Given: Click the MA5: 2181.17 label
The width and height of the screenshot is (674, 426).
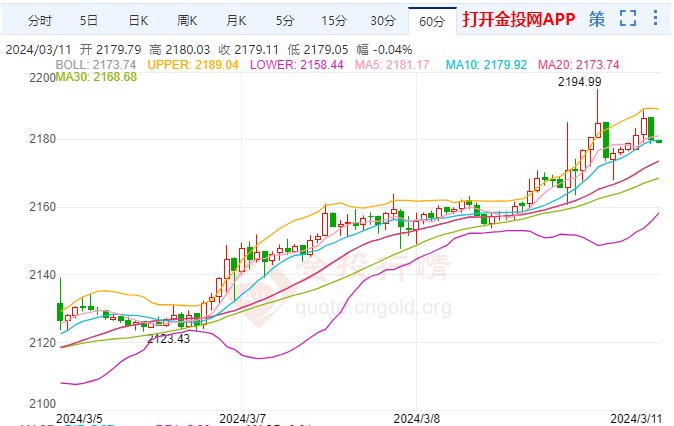Looking at the screenshot, I should tap(392, 65).
